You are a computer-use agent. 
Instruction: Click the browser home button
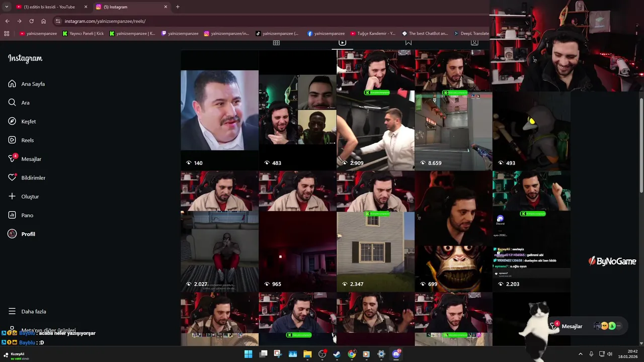tap(43, 21)
